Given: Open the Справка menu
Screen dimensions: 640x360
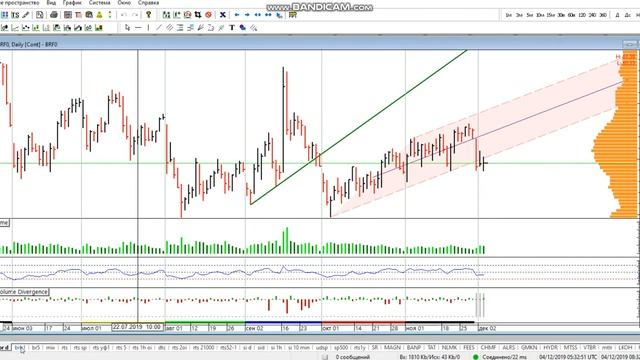Looking at the screenshot, I should (148, 2).
